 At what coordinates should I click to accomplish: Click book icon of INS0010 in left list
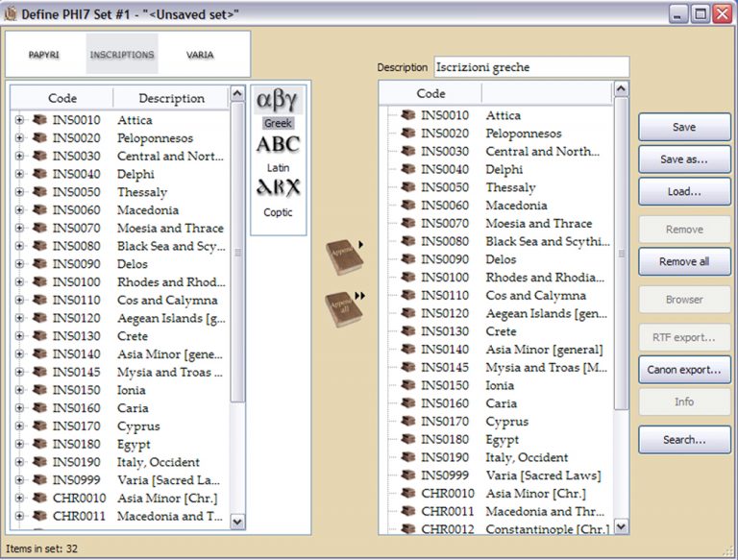[x=40, y=120]
